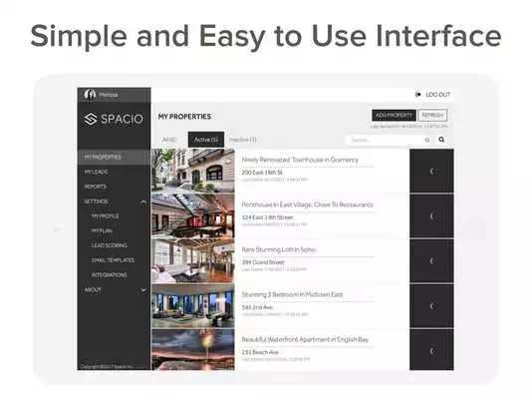Open arrow panel for English Bay apartment
The image size is (532, 399).
pos(431,350)
